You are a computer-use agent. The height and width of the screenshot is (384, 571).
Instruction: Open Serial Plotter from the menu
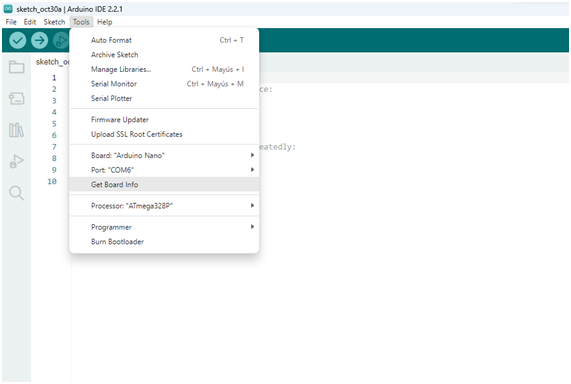[x=164, y=98]
